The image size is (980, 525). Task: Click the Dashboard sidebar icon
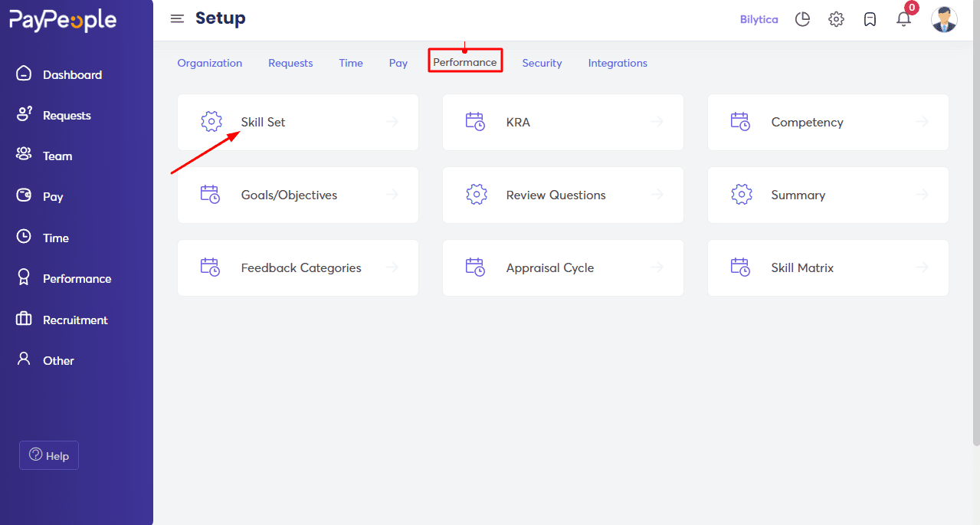24,74
